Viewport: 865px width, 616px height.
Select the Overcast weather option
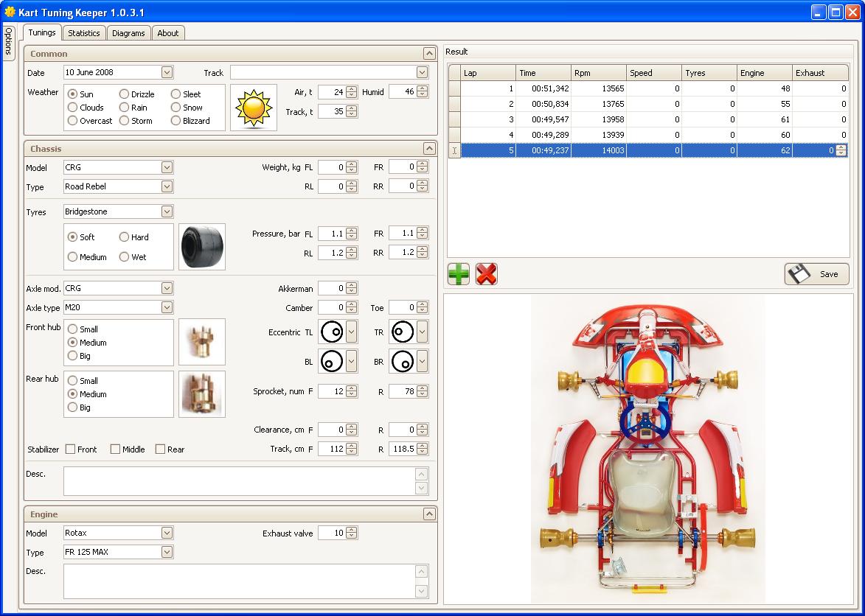pyautogui.click(x=73, y=121)
